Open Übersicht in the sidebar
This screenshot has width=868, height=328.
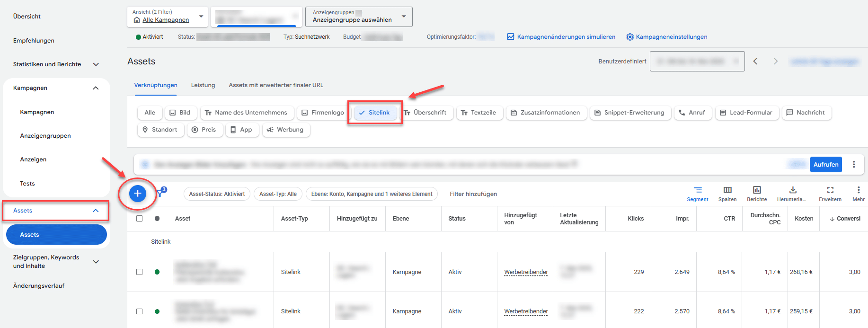click(x=27, y=17)
